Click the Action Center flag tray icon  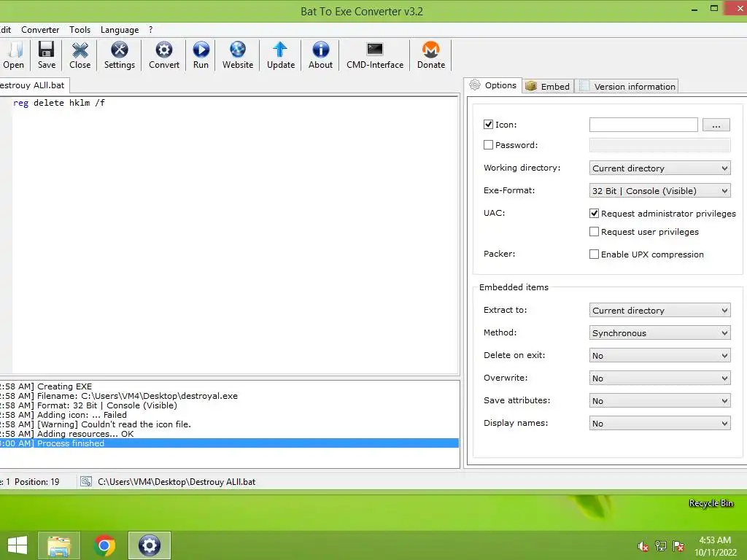click(x=678, y=546)
